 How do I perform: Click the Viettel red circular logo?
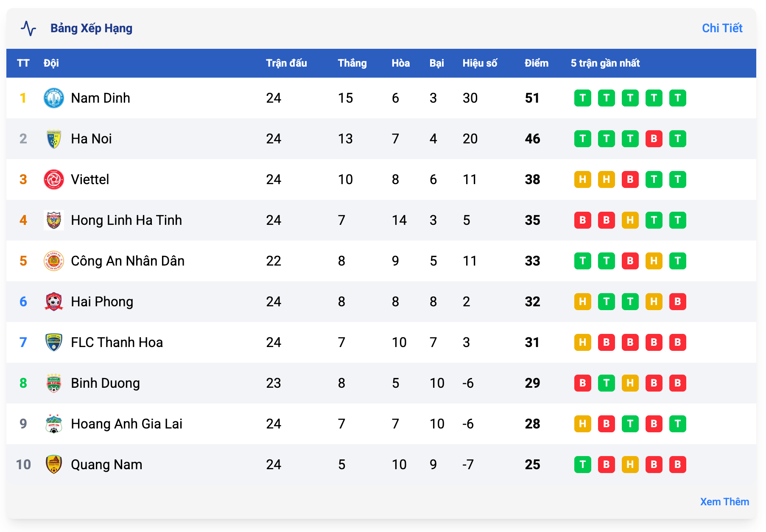54,179
